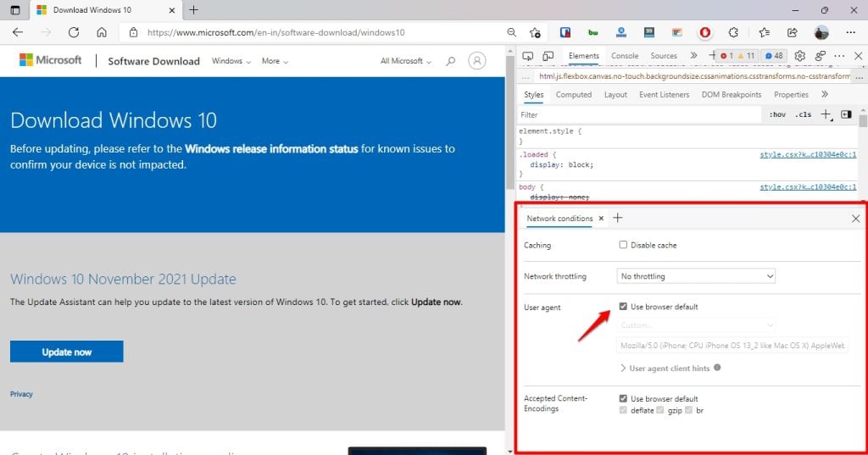The width and height of the screenshot is (868, 455).
Task: Open the Privacy link
Action: pyautogui.click(x=21, y=394)
